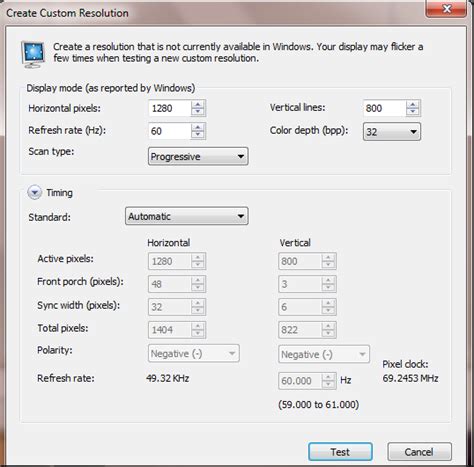Click the Create Custom Resolution title

(x=67, y=13)
